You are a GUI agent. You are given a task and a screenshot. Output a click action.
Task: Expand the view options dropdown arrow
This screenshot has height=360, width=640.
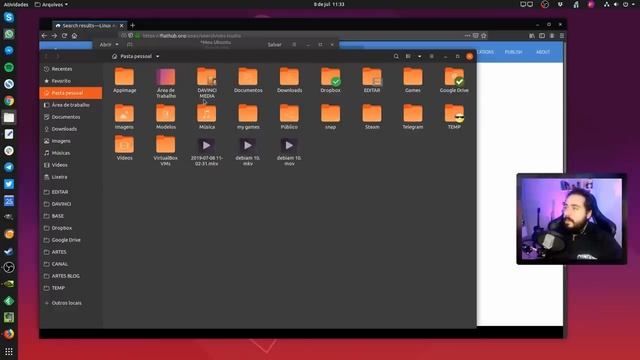pos(419,56)
